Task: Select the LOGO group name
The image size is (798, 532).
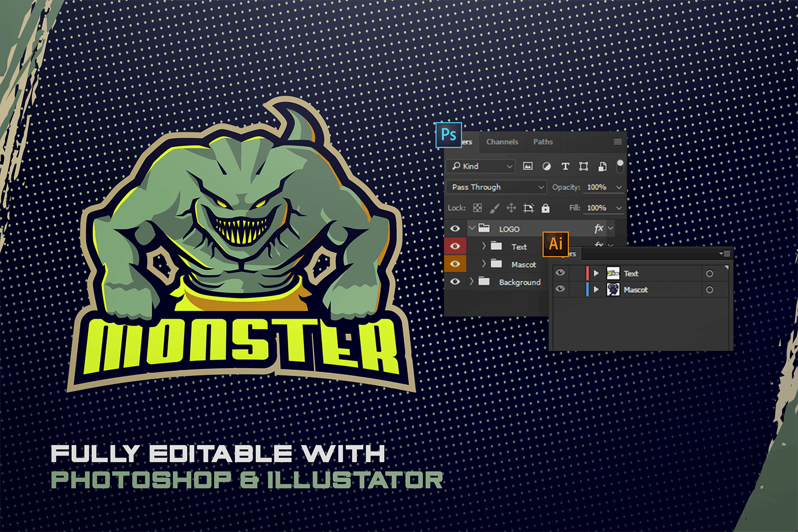Action: [509, 229]
